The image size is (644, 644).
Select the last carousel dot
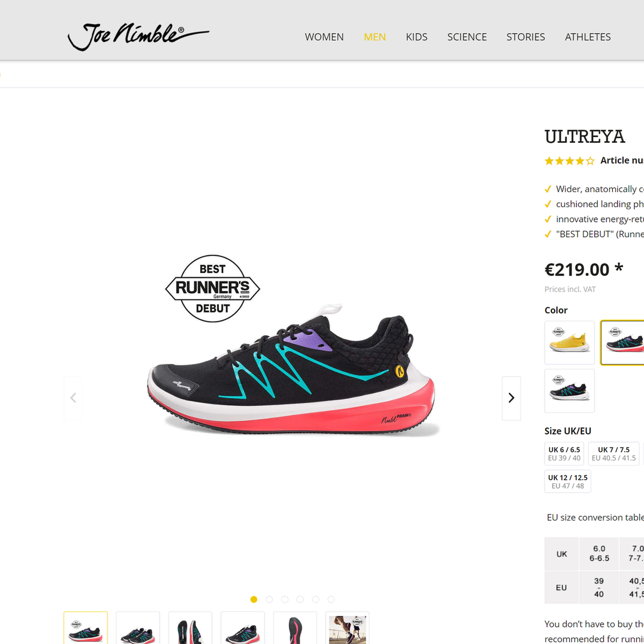pos(331,599)
